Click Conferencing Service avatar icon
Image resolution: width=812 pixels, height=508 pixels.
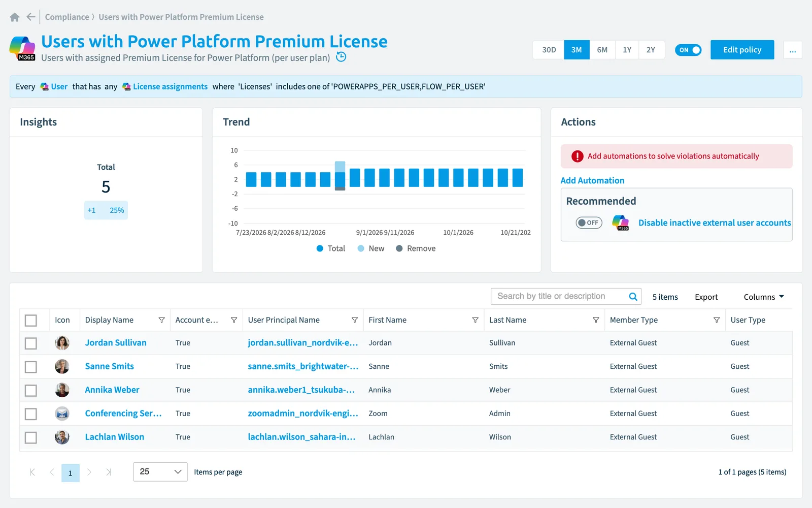pyautogui.click(x=62, y=414)
